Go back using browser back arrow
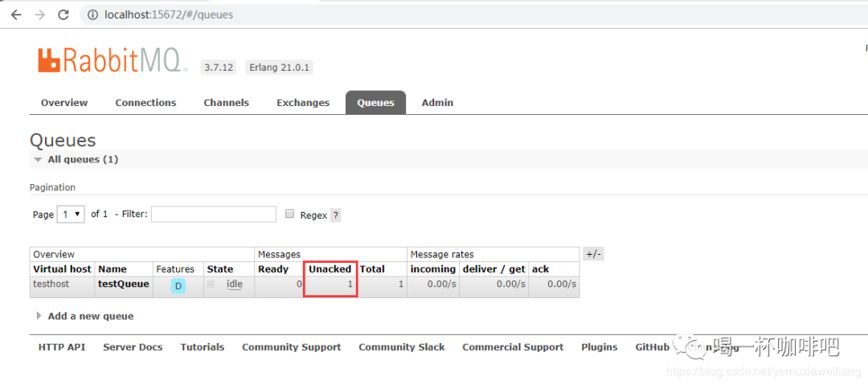The image size is (868, 385). (x=16, y=15)
